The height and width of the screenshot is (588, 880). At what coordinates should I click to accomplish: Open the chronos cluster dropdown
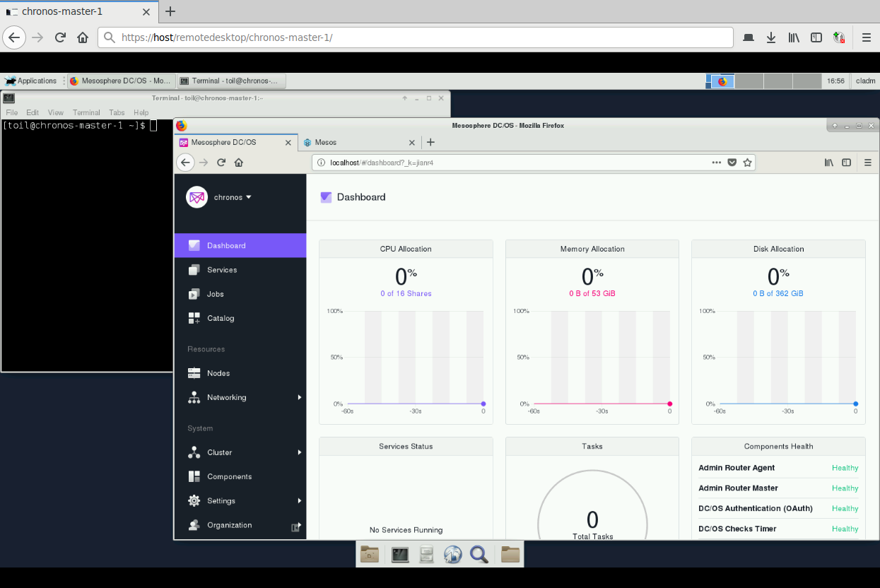[x=233, y=197]
